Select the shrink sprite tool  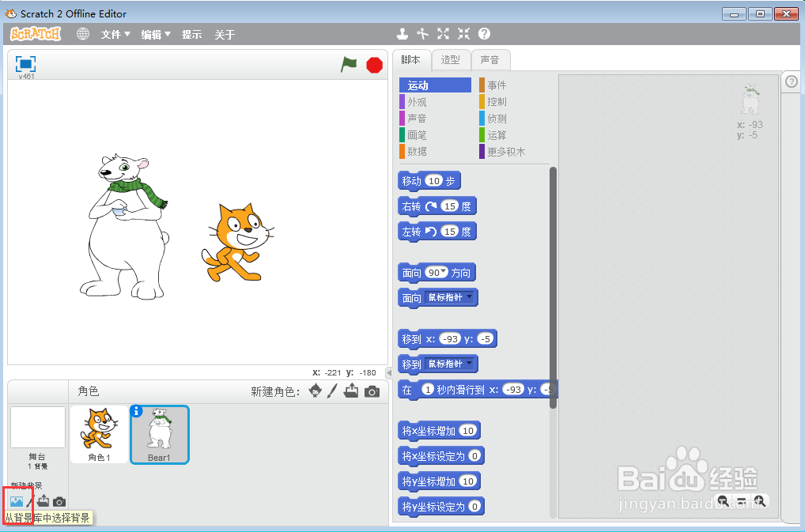point(463,34)
